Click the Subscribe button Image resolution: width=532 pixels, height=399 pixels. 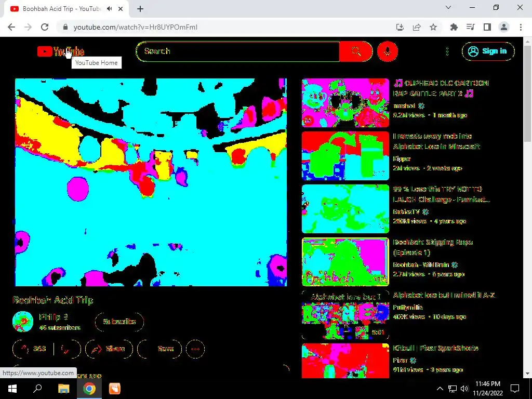(x=119, y=322)
